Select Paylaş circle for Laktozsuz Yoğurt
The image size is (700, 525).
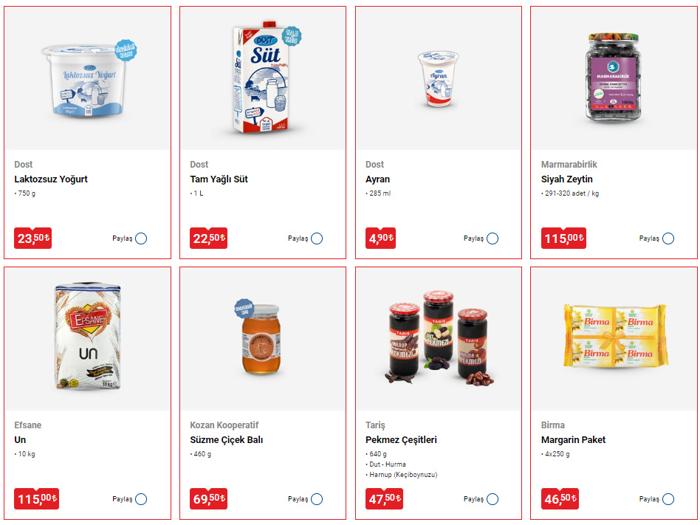[x=141, y=238]
